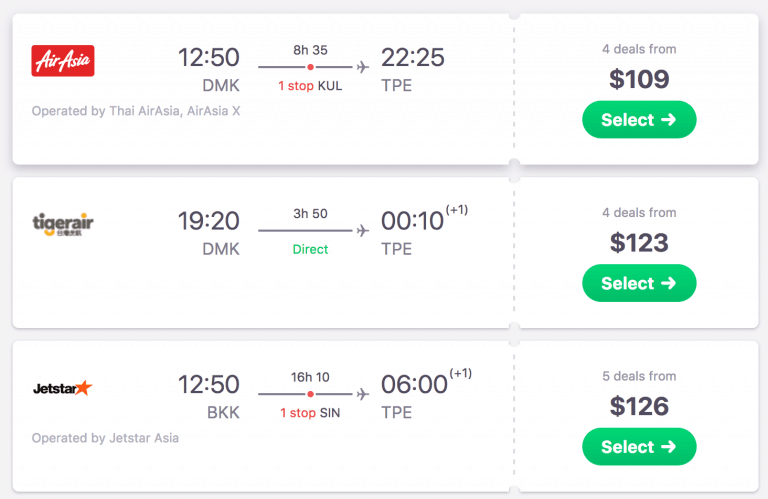
Task: Click the red SIN stopover dot
Action: (x=310, y=395)
